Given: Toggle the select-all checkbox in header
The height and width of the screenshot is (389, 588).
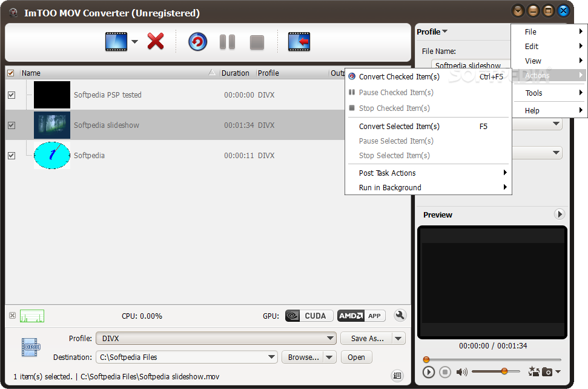Looking at the screenshot, I should pos(11,73).
